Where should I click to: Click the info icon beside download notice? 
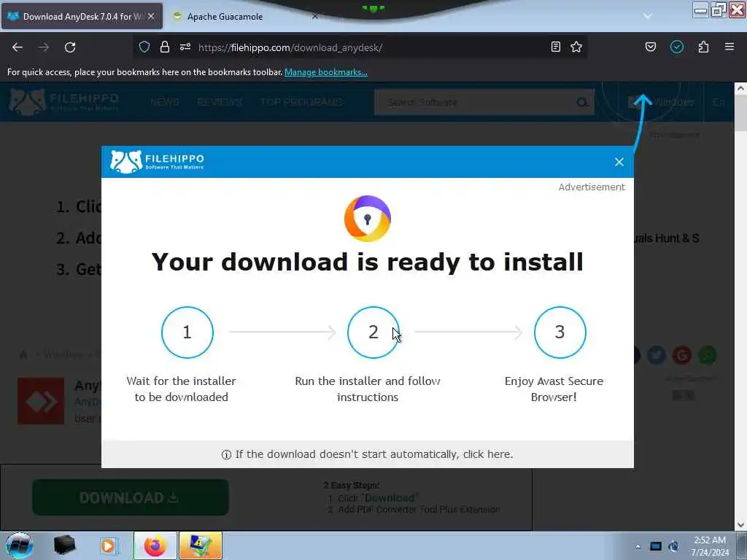[226, 455]
